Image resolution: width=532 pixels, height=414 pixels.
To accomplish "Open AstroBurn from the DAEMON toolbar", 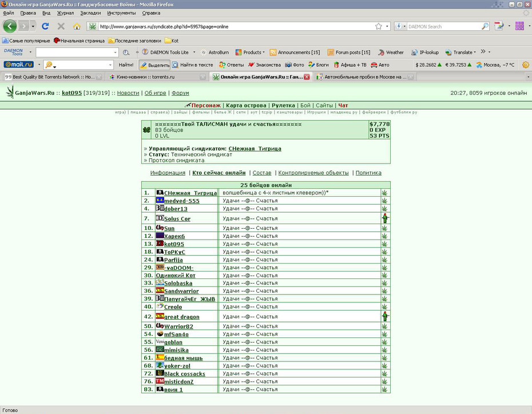I will [x=215, y=52].
